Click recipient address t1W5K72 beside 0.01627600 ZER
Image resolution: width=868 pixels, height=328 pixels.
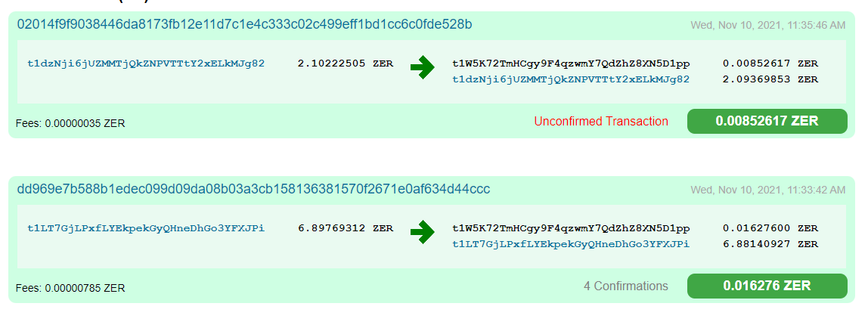pyautogui.click(x=571, y=228)
